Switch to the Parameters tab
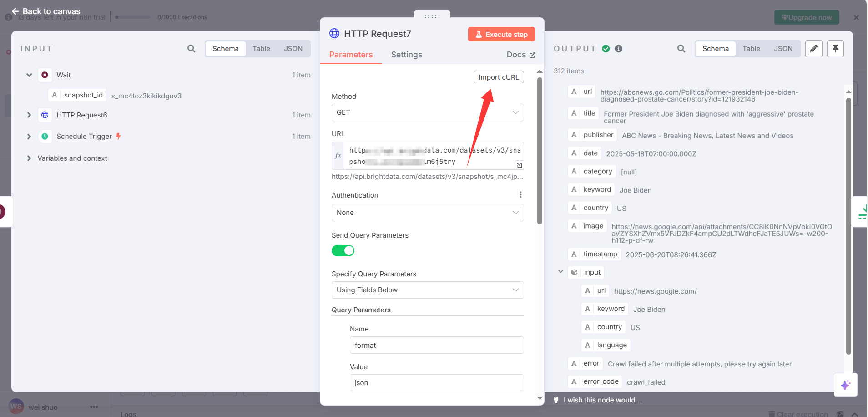The image size is (868, 417). [x=351, y=55]
